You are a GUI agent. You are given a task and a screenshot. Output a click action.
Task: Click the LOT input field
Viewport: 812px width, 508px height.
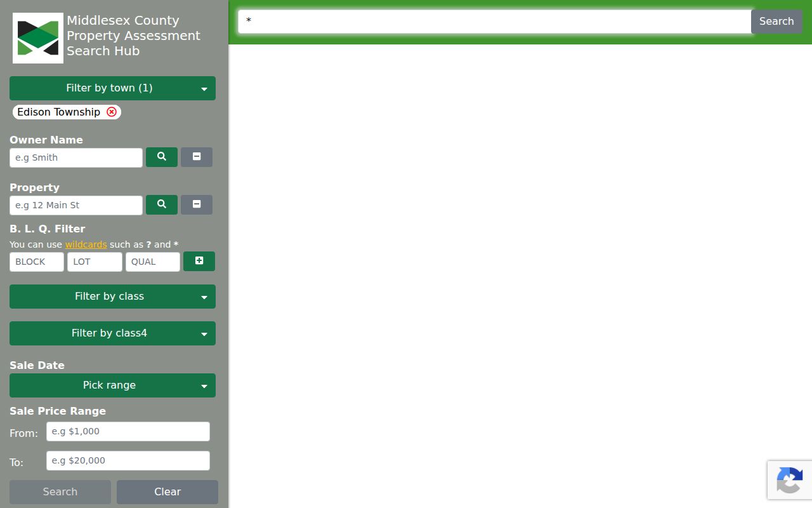point(95,262)
